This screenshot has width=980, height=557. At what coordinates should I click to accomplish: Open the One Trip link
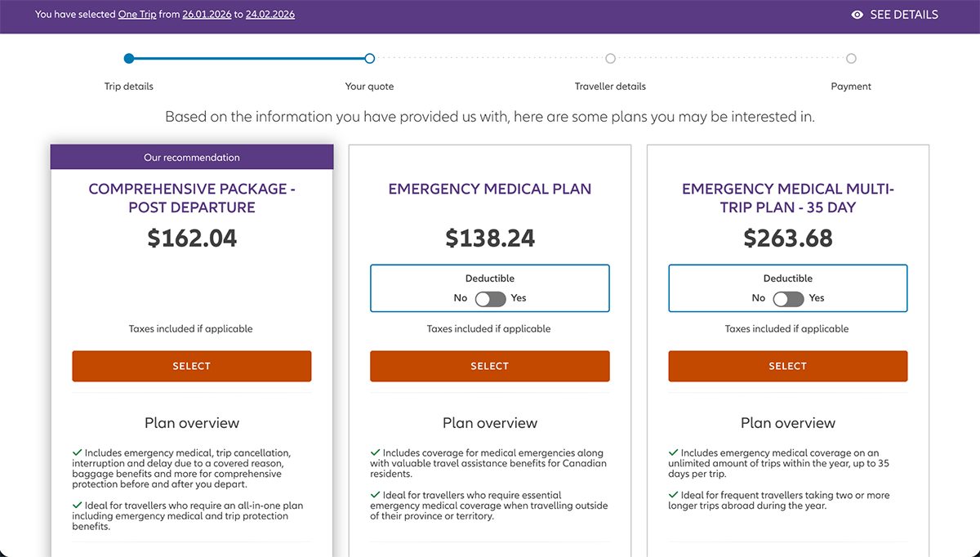137,14
